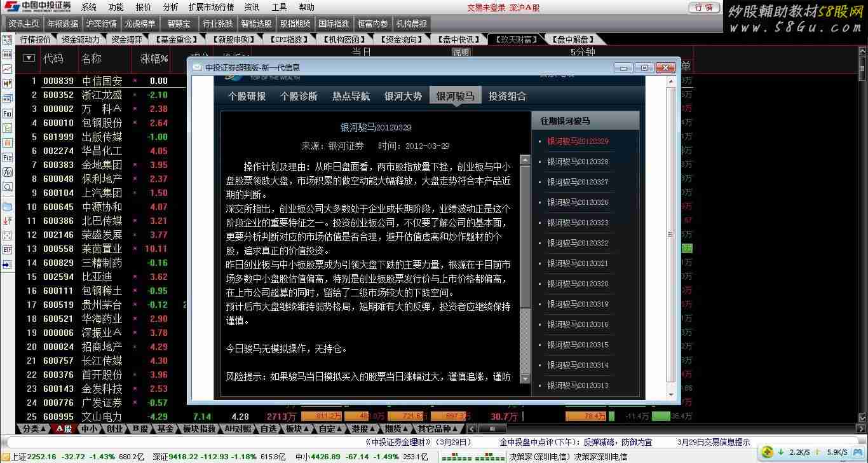Click the article scrollbar up arrow
Image resolution: width=868 pixels, height=463 pixels.
tap(525, 160)
